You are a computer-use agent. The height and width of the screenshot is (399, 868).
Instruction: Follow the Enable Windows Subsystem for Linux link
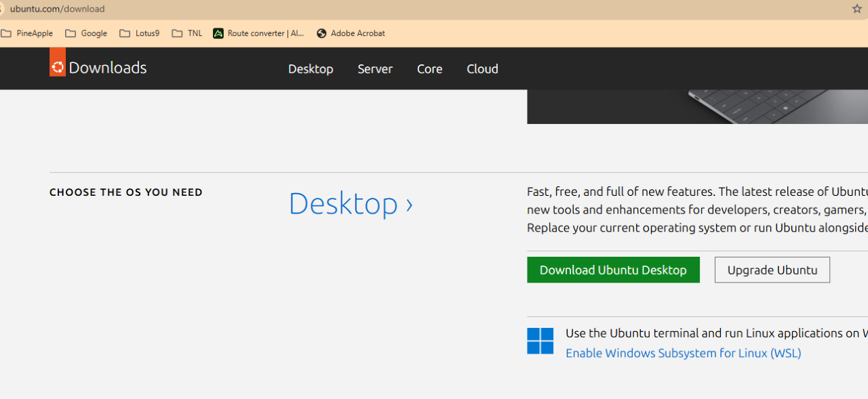point(683,353)
